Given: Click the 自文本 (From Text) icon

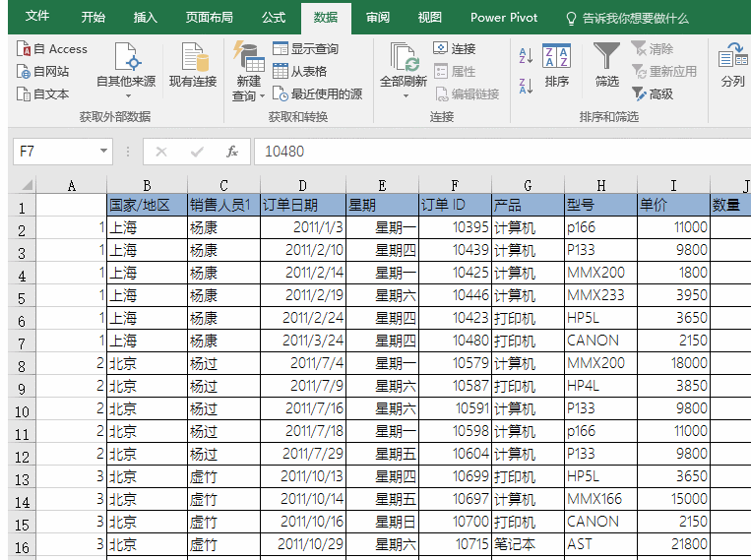Looking at the screenshot, I should [24, 94].
